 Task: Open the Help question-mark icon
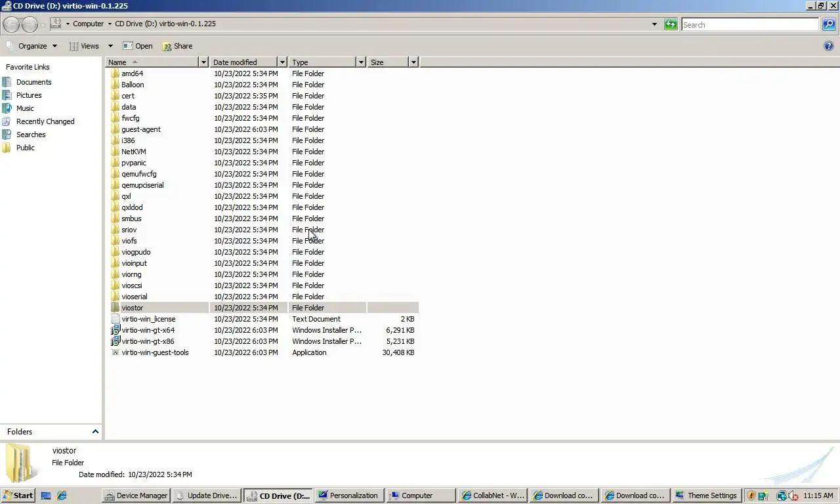click(x=828, y=46)
